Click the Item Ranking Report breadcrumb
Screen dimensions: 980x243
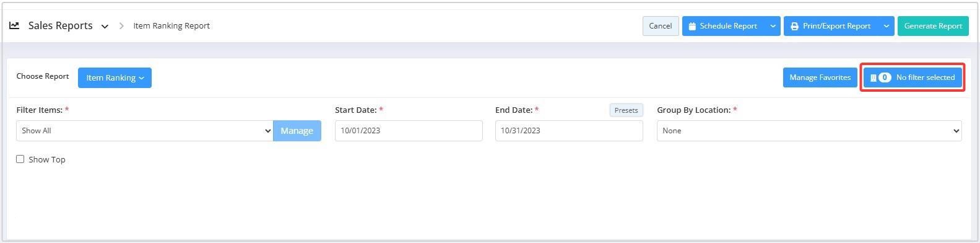(x=171, y=26)
